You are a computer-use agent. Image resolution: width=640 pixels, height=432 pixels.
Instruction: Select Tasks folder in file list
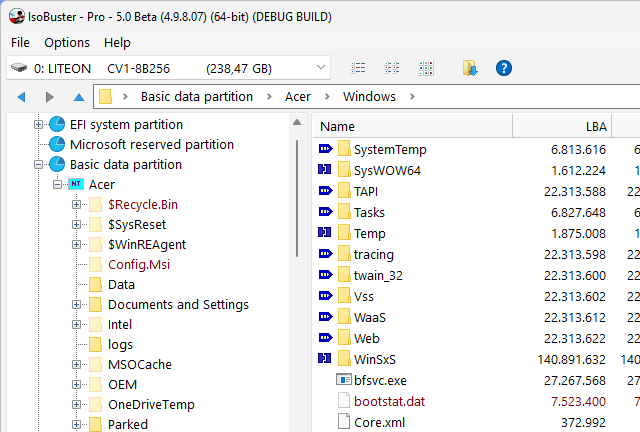369,213
